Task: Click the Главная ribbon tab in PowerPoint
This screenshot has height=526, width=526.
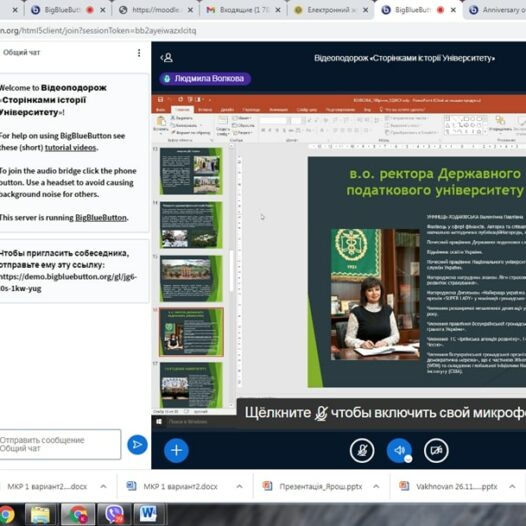Action: tap(182, 110)
